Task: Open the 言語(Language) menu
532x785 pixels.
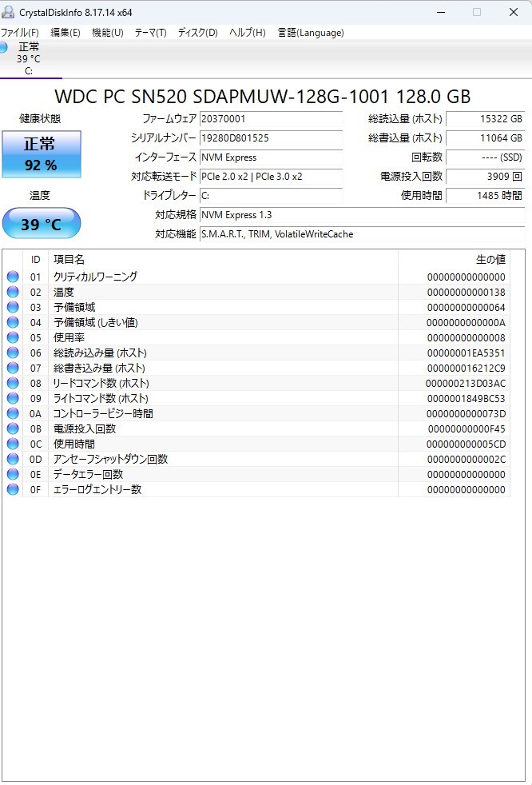Action: (x=311, y=33)
